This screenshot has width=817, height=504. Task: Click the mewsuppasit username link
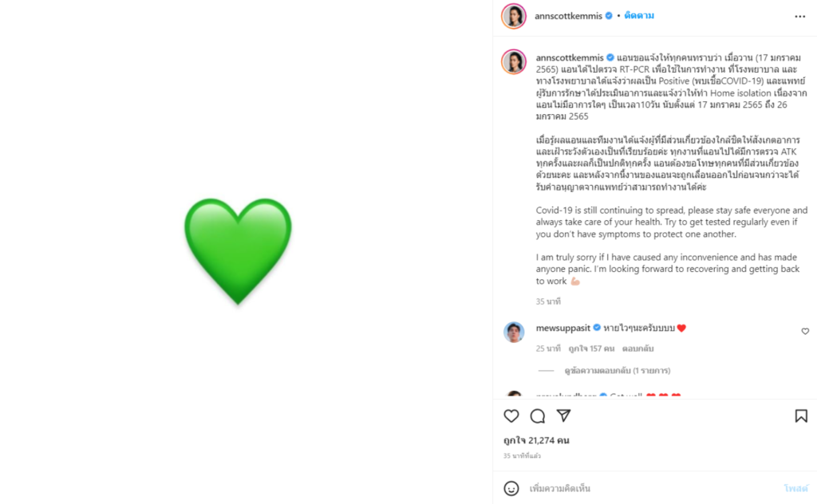562,328
